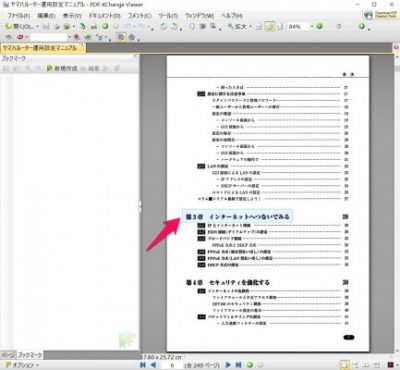The width and height of the screenshot is (400, 370).
Task: Click the Fit Width page icon
Action: coord(280,26)
